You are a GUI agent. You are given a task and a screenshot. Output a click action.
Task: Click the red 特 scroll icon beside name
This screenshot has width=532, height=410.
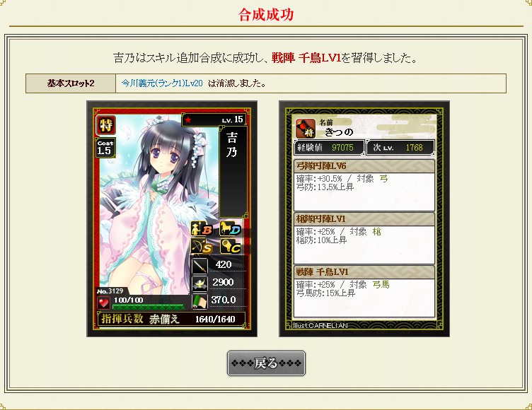(x=306, y=129)
